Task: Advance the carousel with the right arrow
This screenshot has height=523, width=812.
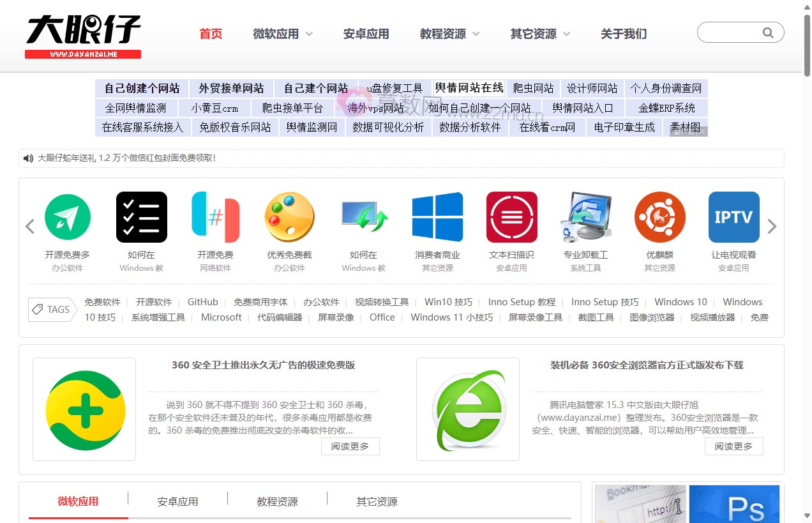Action: pos(772,226)
